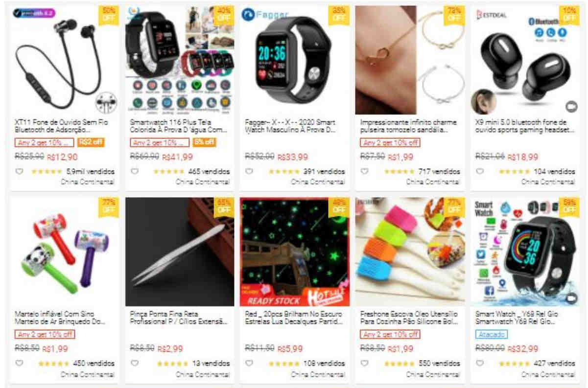Like the Fagger smart watch via heart icon
588x388 pixels.
click(x=250, y=172)
